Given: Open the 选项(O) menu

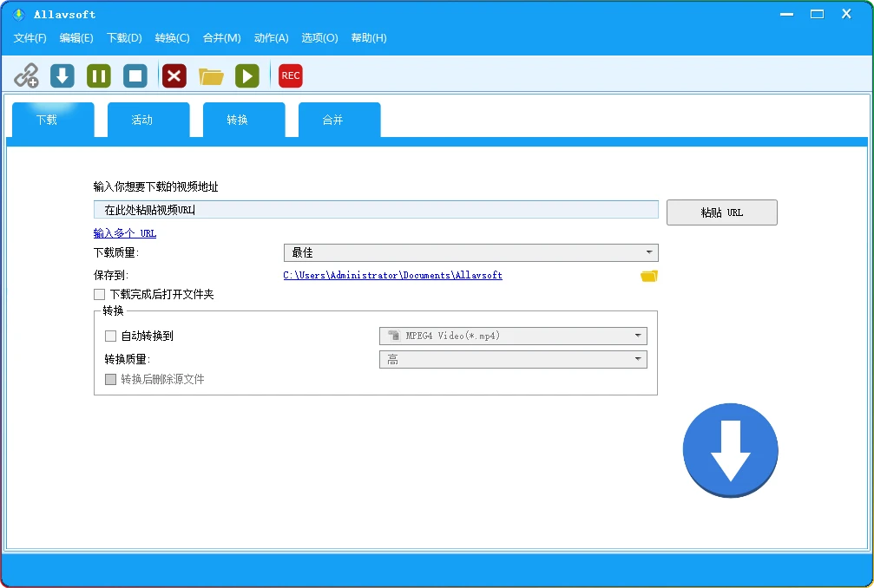Looking at the screenshot, I should click(x=320, y=38).
